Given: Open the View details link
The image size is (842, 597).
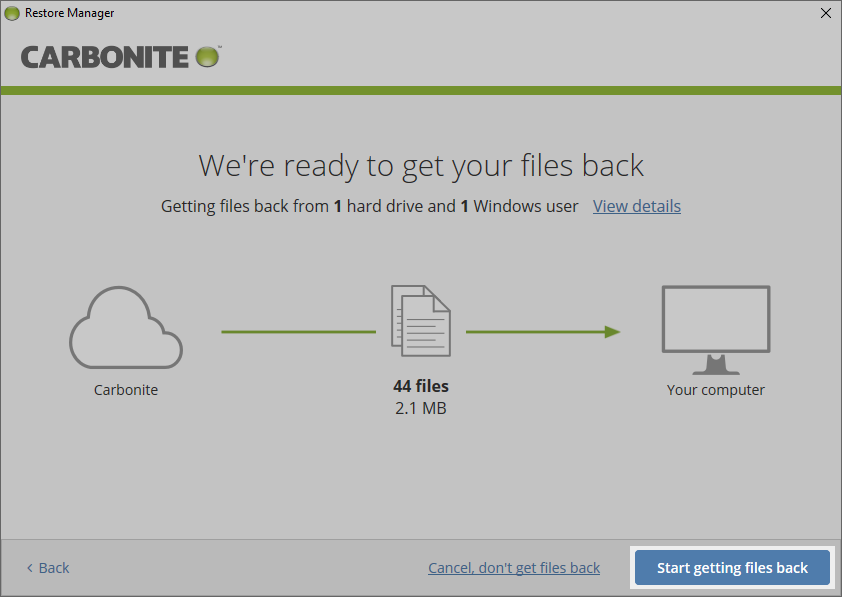Looking at the screenshot, I should (636, 206).
